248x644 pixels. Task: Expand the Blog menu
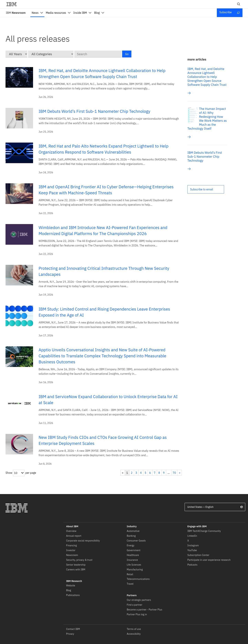coord(99,13)
